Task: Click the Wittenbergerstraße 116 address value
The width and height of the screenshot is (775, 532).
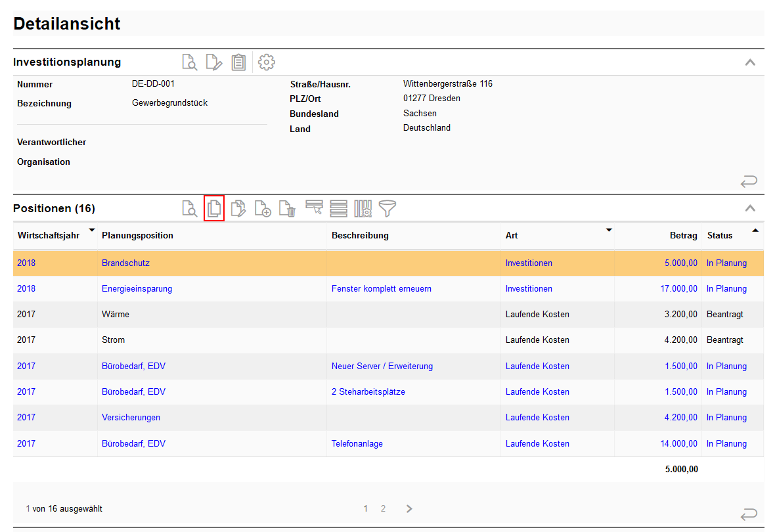Action: [x=448, y=84]
